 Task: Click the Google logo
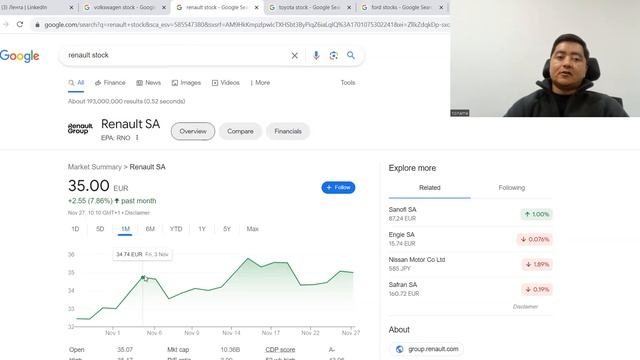click(x=20, y=56)
